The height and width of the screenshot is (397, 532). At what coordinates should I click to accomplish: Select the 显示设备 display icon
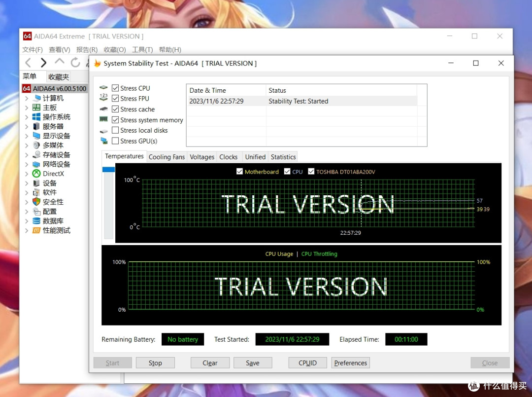click(x=36, y=136)
